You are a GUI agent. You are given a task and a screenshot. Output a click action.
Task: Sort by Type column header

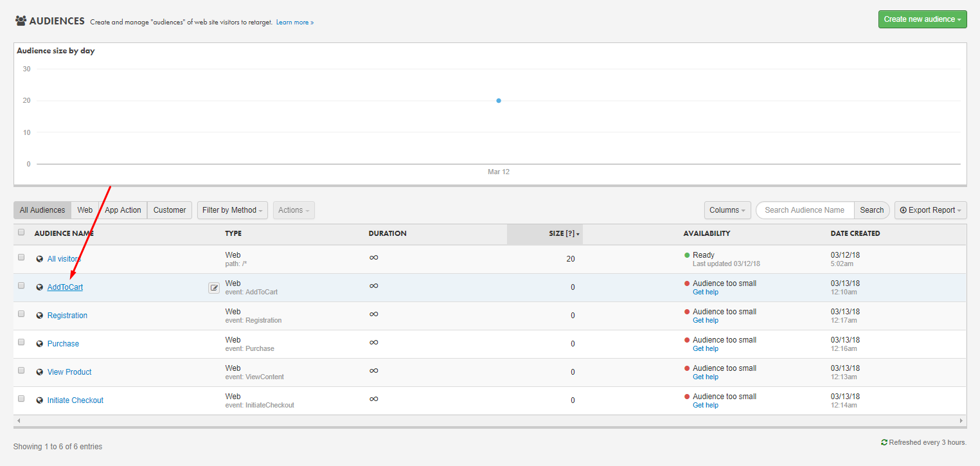pos(233,233)
